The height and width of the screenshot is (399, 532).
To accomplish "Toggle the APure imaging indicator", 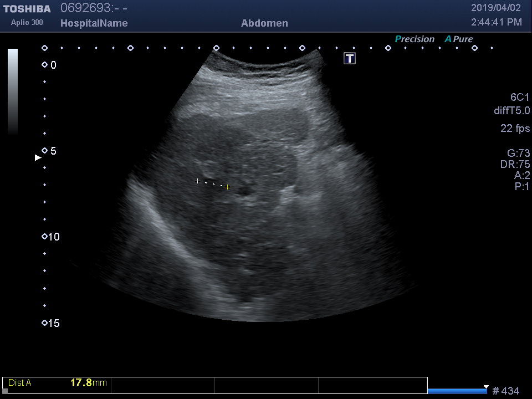I will coord(458,39).
